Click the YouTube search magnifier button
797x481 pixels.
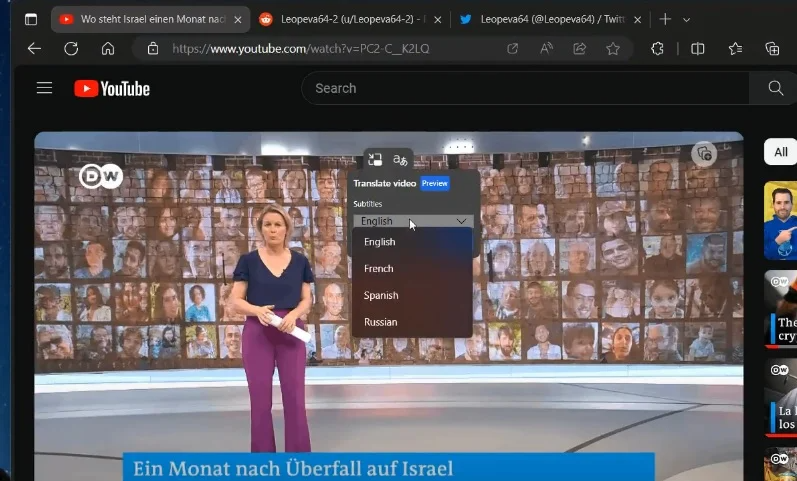775,88
